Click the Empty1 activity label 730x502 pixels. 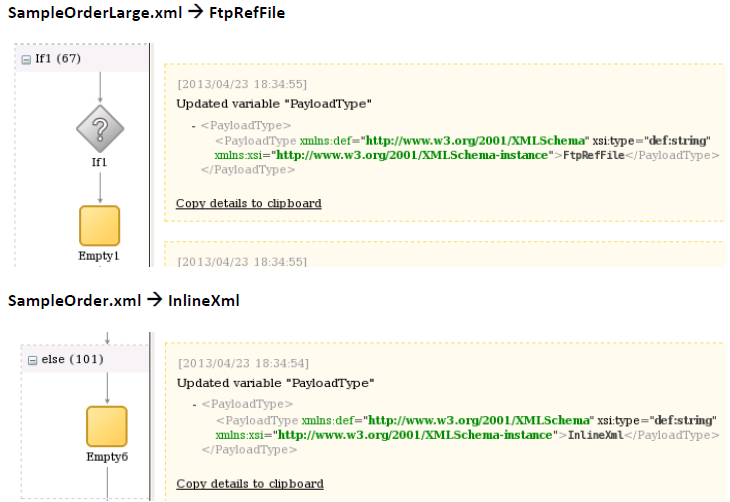[x=99, y=256]
